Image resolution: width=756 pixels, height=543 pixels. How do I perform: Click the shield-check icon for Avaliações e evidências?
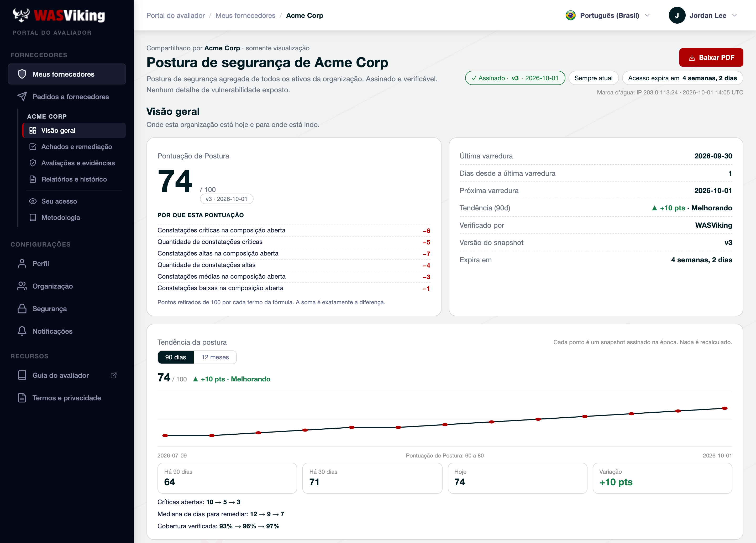pos(33,163)
